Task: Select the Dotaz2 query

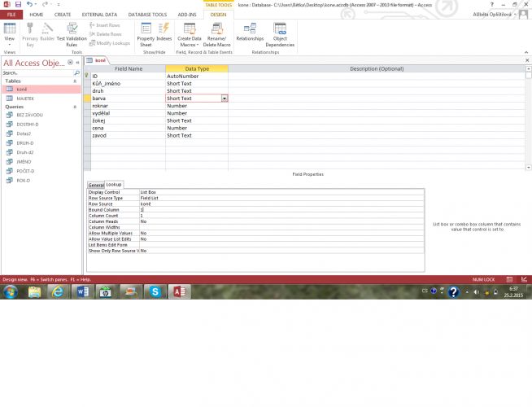Action: tap(41, 133)
